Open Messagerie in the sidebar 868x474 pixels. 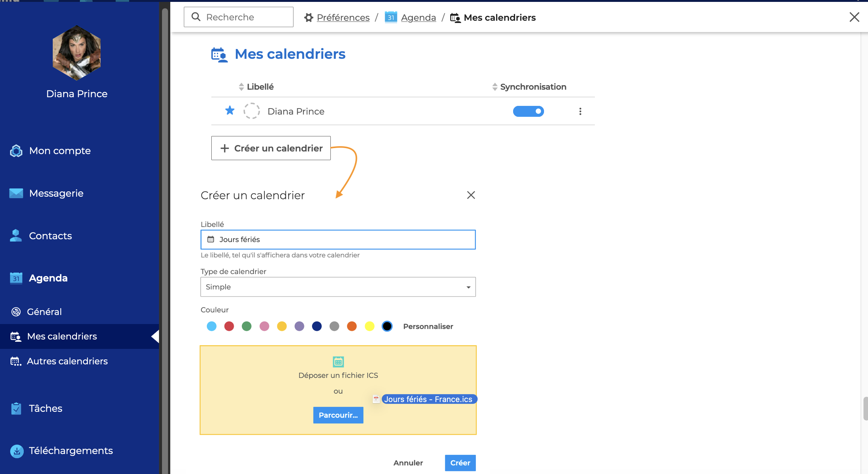click(56, 193)
